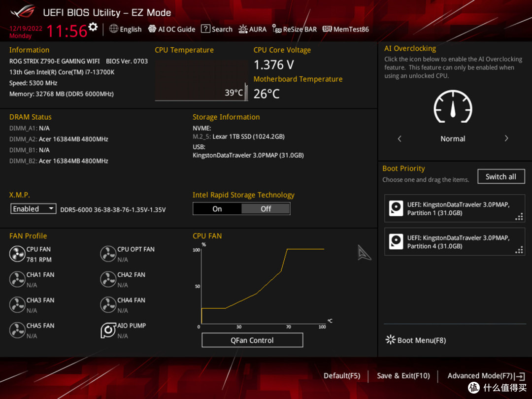Click drag handle dots on Partition 4 entry
532x399 pixels.
coord(519,250)
